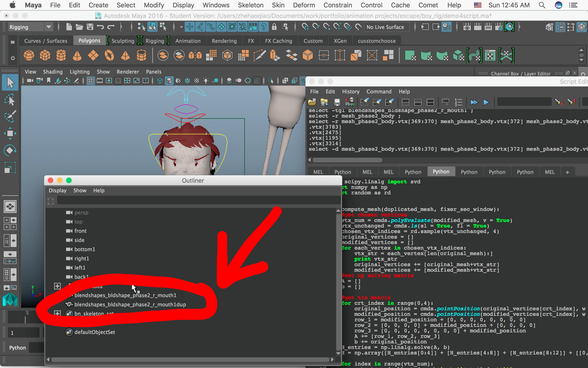Image resolution: width=588 pixels, height=368 pixels.
Task: Toggle snap to curves icon
Action: tap(316, 27)
